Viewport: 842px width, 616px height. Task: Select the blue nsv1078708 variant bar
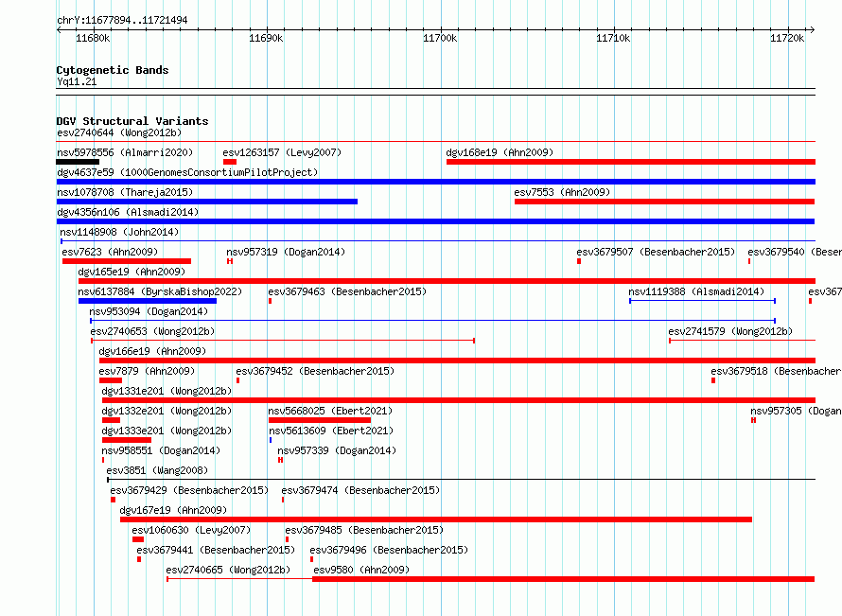point(207,202)
